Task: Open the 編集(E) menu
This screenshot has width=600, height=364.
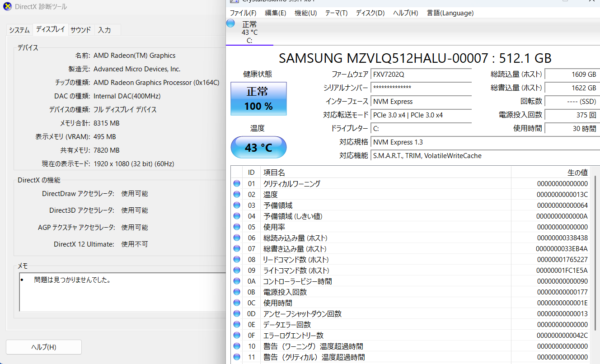Action: tap(276, 13)
